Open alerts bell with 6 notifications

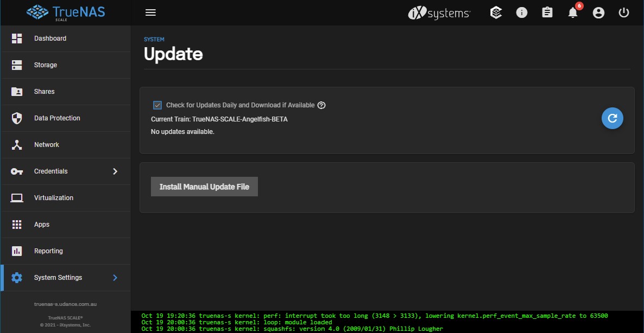coord(573,12)
